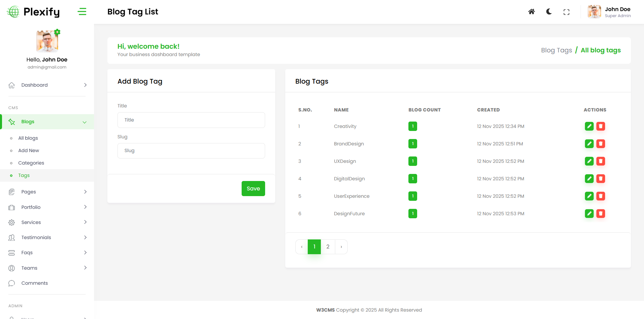Enter fullscreen using the expand icon
Image resolution: width=644 pixels, height=319 pixels.
(x=566, y=12)
